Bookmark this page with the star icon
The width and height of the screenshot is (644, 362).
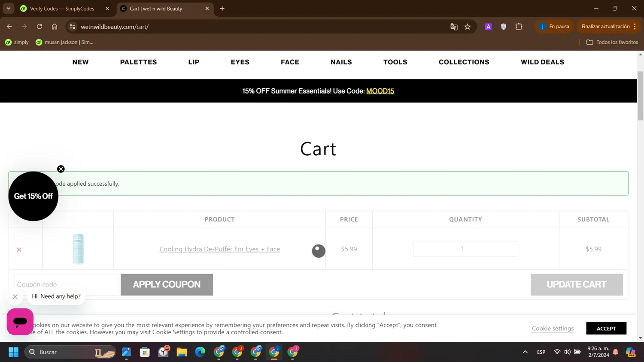click(468, 27)
